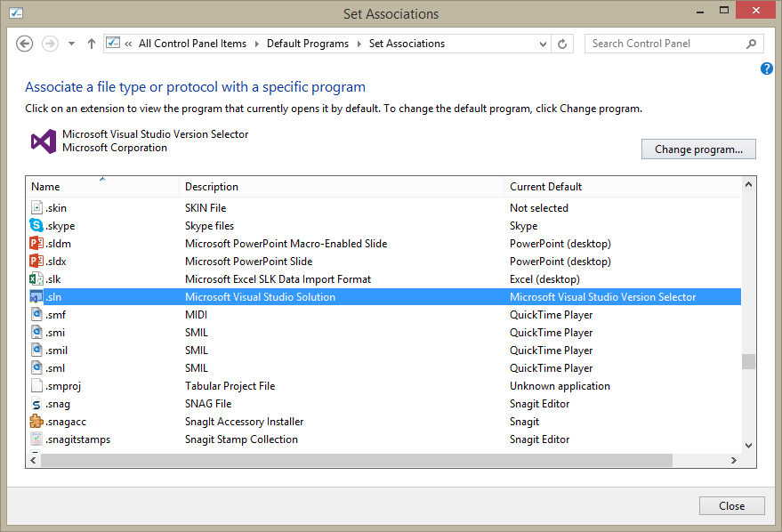Click 'Microsoft PowerPoint Slide' description
The width and height of the screenshot is (782, 532).
[x=249, y=262]
